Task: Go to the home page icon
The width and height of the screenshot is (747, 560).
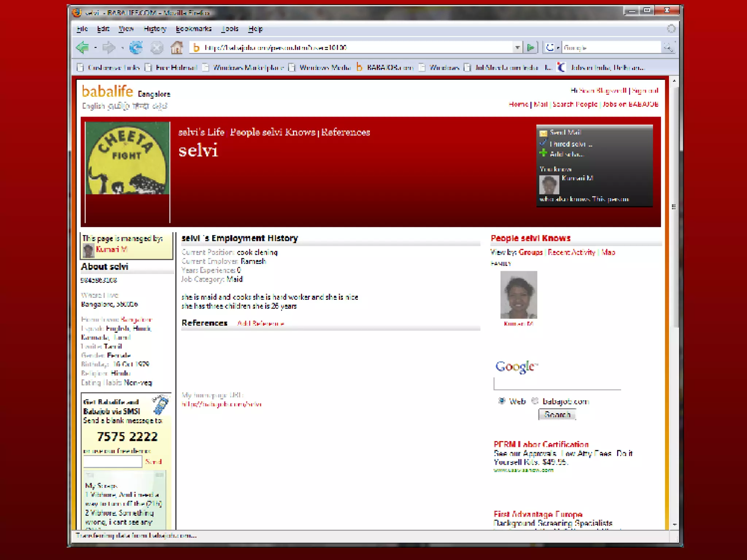Action: (177, 47)
